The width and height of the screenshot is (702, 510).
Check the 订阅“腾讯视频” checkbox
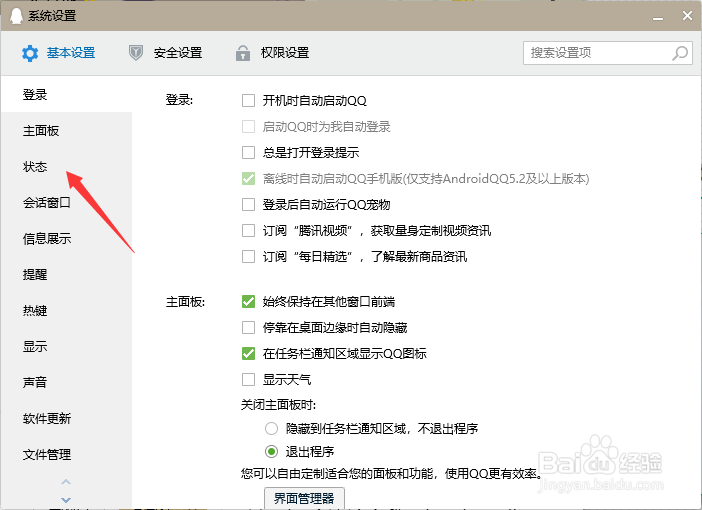248,231
